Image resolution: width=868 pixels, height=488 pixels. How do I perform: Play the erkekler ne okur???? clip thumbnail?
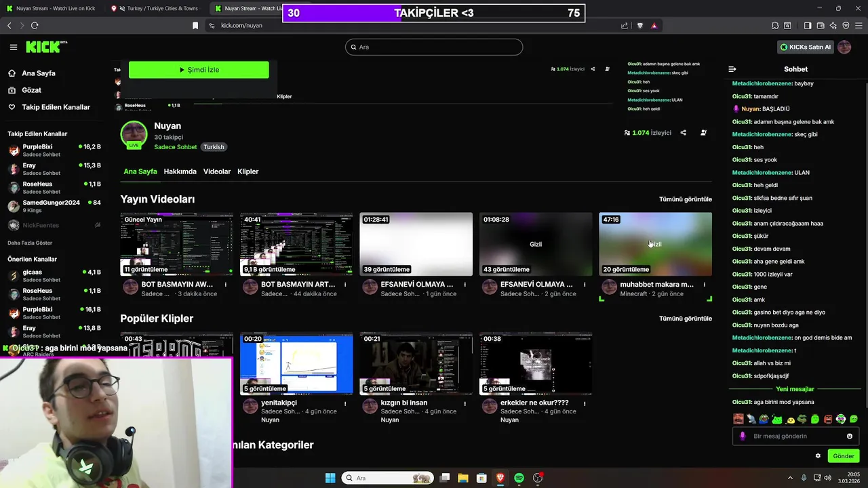tap(536, 363)
